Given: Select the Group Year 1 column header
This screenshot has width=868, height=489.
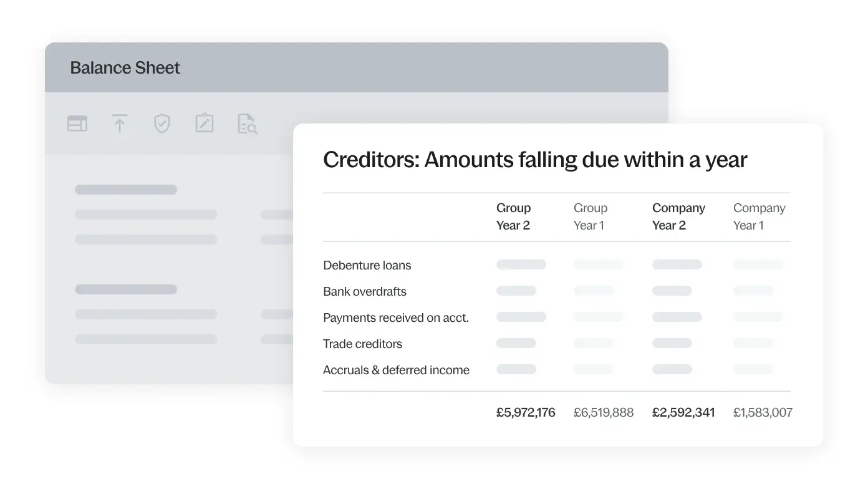Looking at the screenshot, I should pos(590,216).
